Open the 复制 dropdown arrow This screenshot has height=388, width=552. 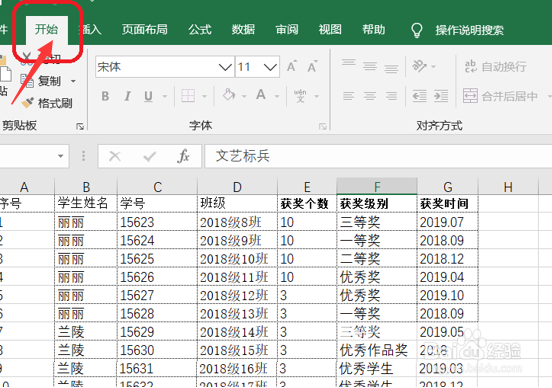pos(73,81)
